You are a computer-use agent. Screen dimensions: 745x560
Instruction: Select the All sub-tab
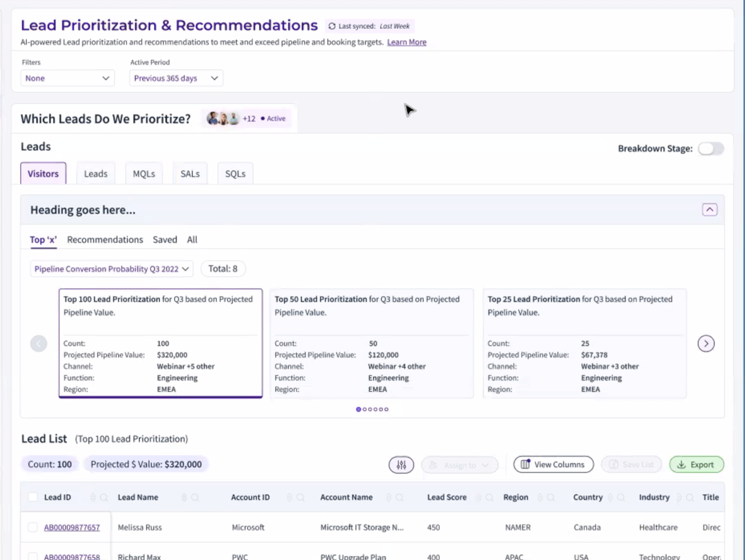coord(192,240)
